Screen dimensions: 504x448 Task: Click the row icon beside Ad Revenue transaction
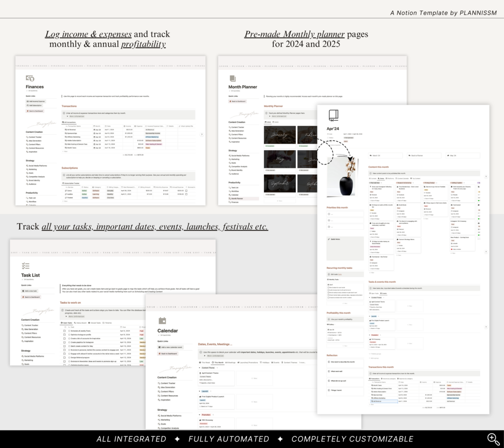click(66, 129)
